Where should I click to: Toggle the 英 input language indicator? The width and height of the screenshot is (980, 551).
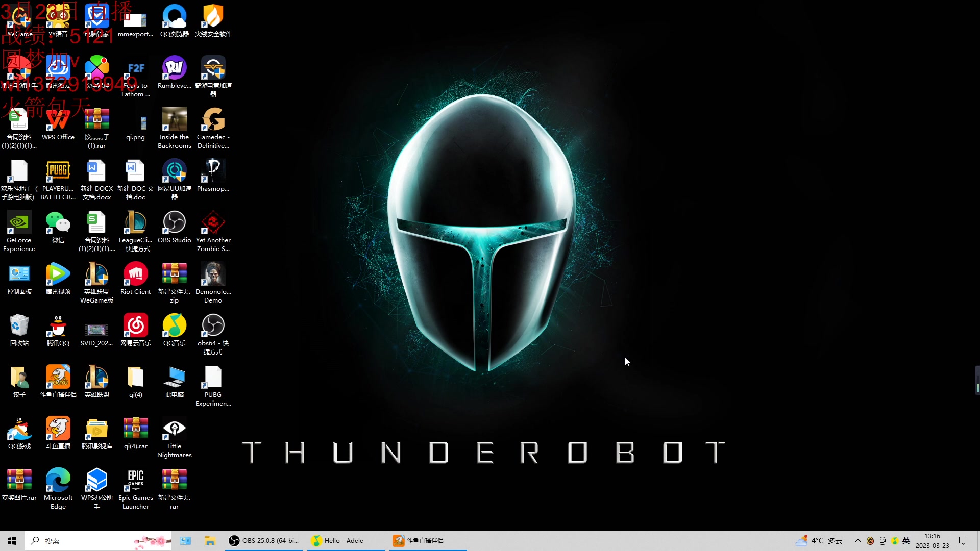point(906,541)
